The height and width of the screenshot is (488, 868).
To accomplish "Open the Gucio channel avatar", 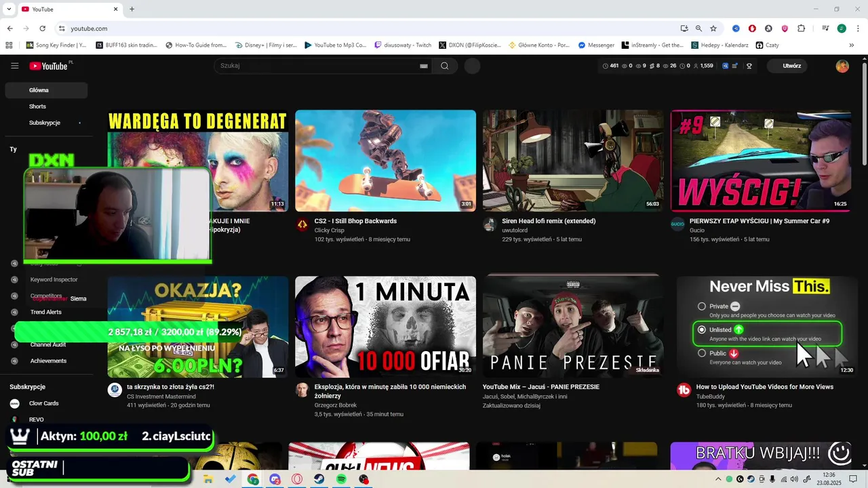I will tap(677, 224).
